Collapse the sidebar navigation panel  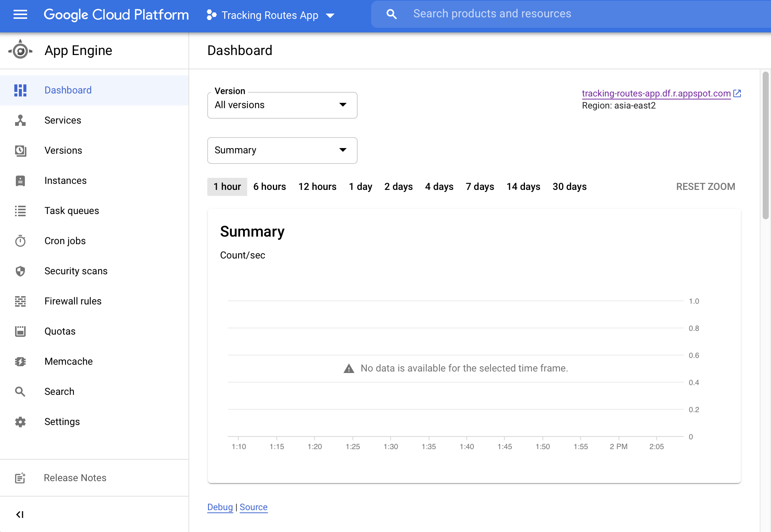20,514
